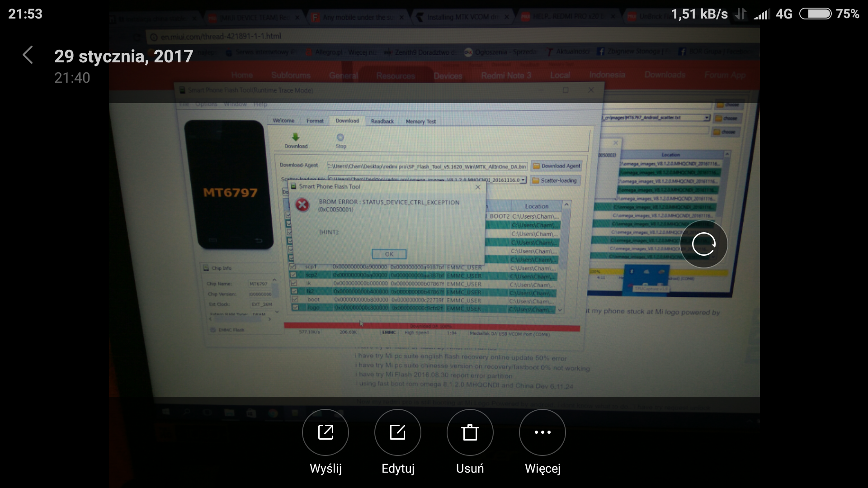Image resolution: width=868 pixels, height=488 pixels.
Task: Toggle the logo partition checkbox
Action: pyautogui.click(x=295, y=308)
